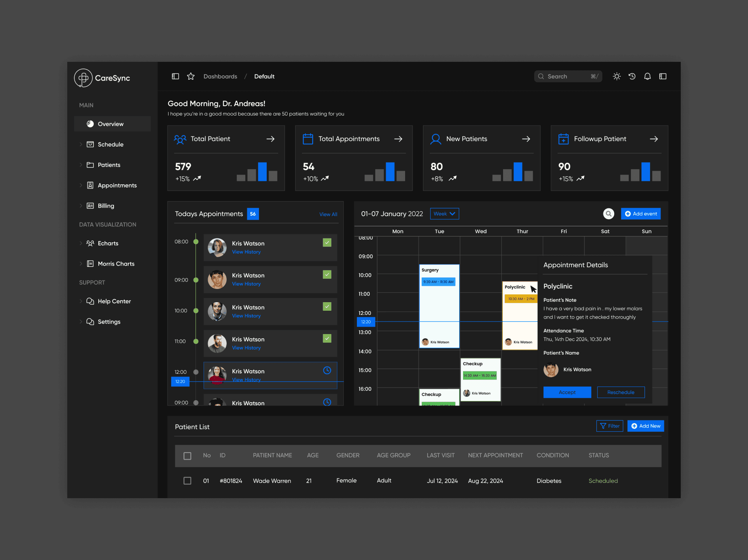Image resolution: width=748 pixels, height=560 pixels.
Task: Select Wade Warren row checkbox
Action: (187, 481)
